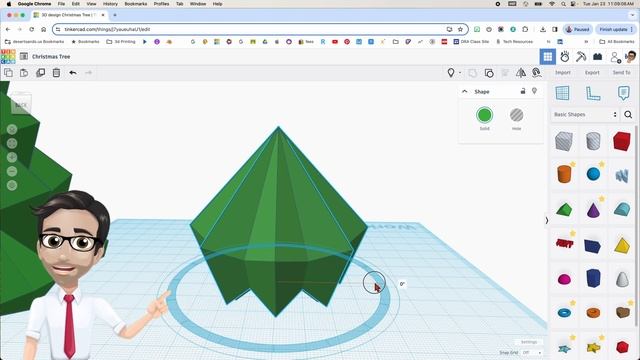The image size is (640, 360).
Task: Undo the last action
Action: point(73,73)
